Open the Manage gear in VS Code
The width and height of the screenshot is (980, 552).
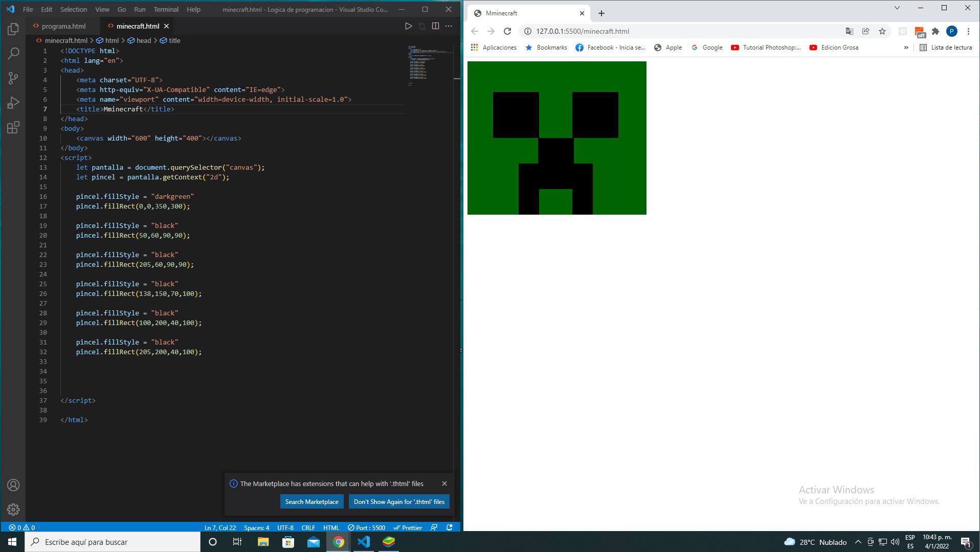(x=13, y=510)
